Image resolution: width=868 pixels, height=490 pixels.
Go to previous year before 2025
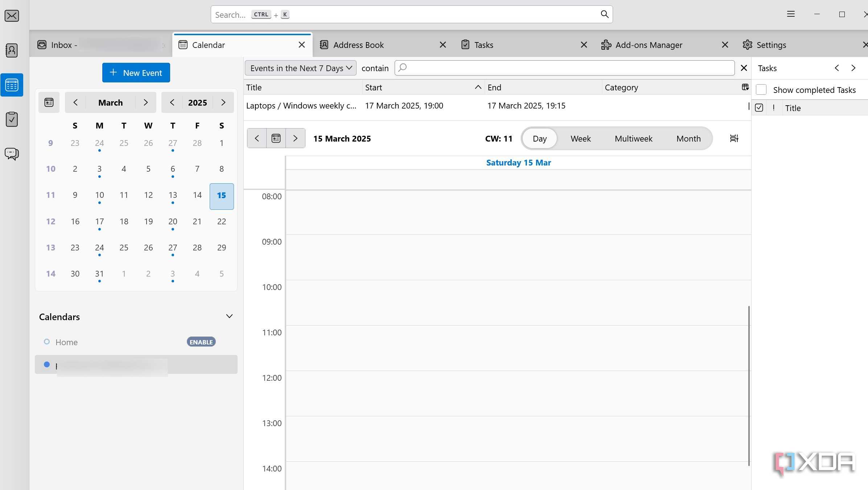pyautogui.click(x=172, y=102)
